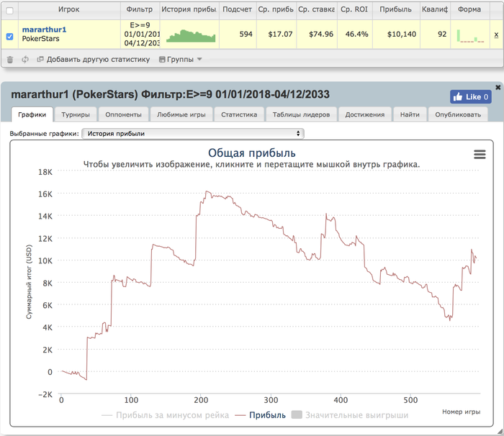This screenshot has width=504, height=436.
Task: Click the E>=9 filter cell
Action: pyautogui.click(x=140, y=34)
